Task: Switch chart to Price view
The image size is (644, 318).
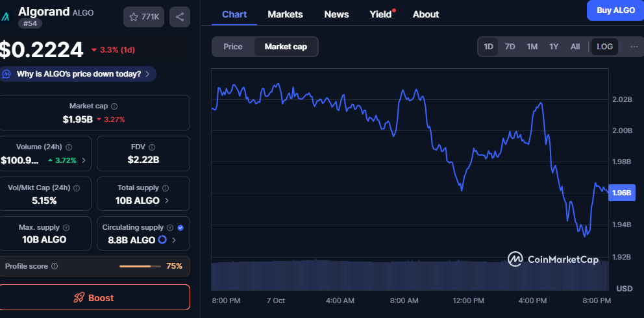Action: 233,47
